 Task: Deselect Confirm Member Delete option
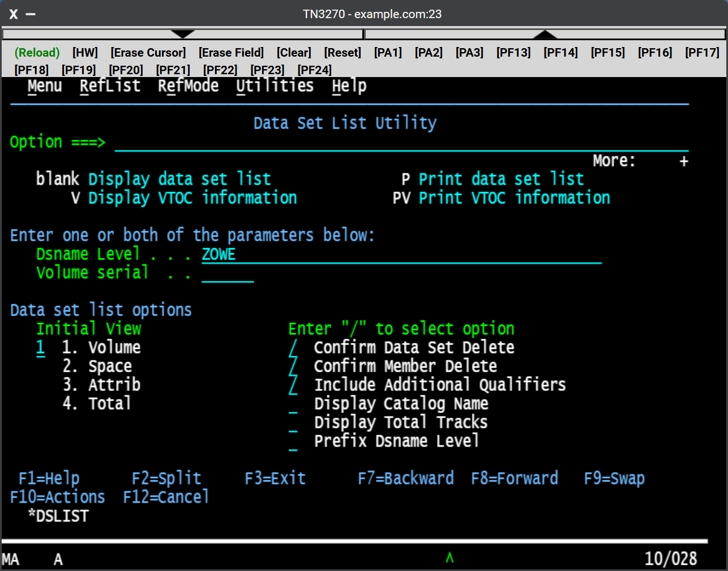[293, 366]
